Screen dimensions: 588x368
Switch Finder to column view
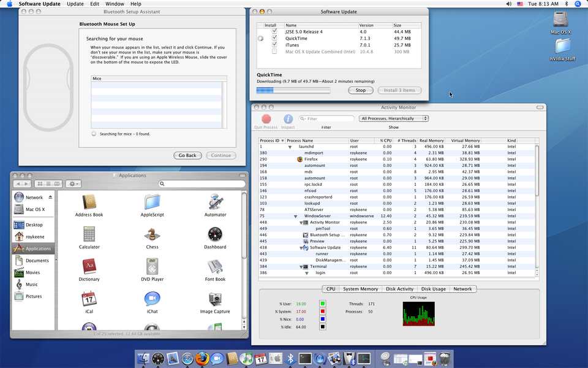[57, 183]
